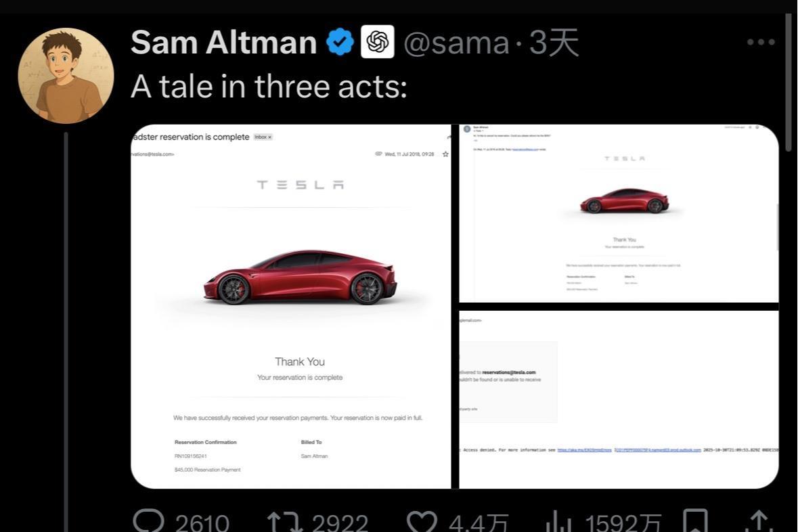798x532 pixels.
Task: View the post analytics bar-chart icon
Action: (x=559, y=522)
